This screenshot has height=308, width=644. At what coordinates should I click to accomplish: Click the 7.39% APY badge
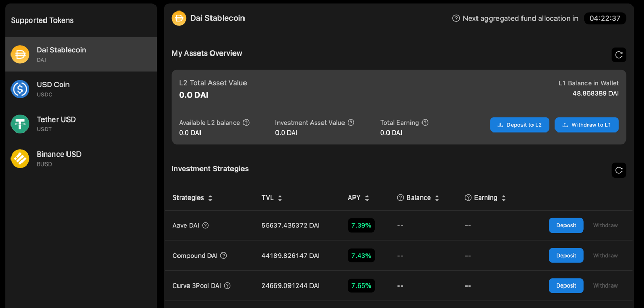tap(361, 225)
